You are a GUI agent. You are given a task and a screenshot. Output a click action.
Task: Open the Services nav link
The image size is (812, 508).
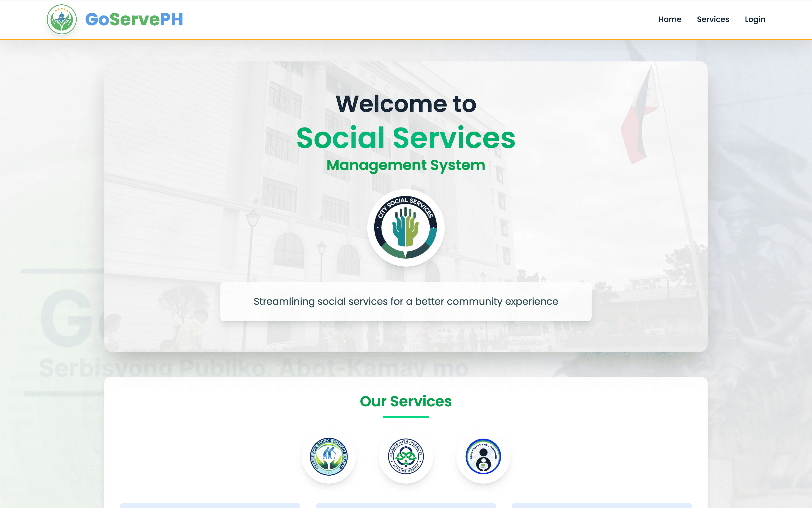713,20
